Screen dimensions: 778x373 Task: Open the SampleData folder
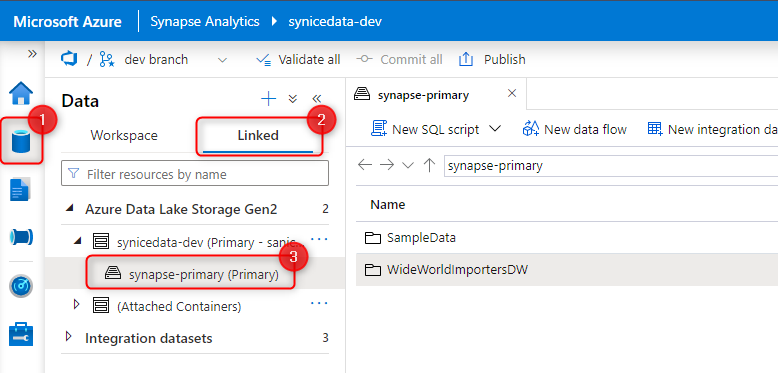coord(421,238)
